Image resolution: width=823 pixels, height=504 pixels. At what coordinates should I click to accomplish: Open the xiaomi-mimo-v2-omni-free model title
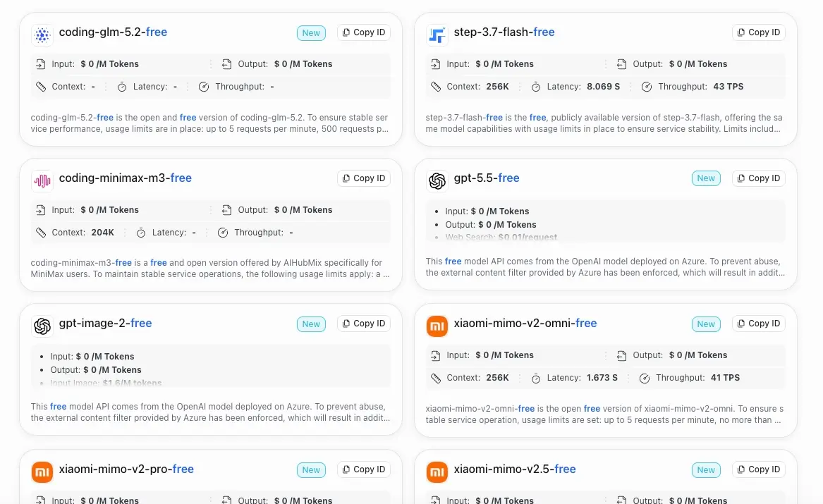pos(525,323)
